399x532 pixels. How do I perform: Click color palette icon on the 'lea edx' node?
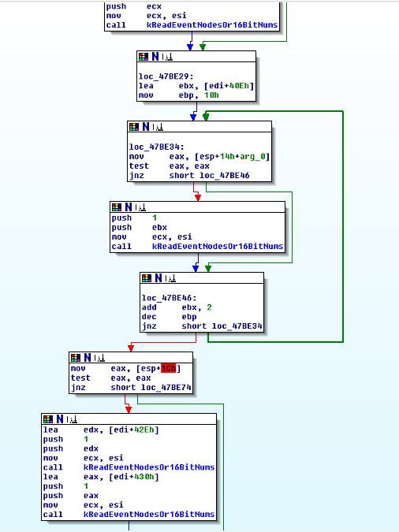tap(48, 419)
